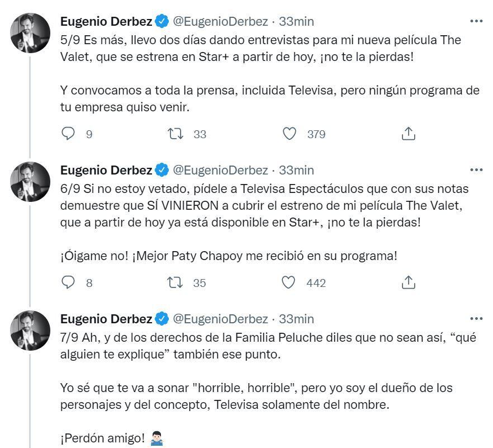Open more options on the 7/9 tweet
Image resolution: width=493 pixels, height=448 pixels.
coord(476,319)
